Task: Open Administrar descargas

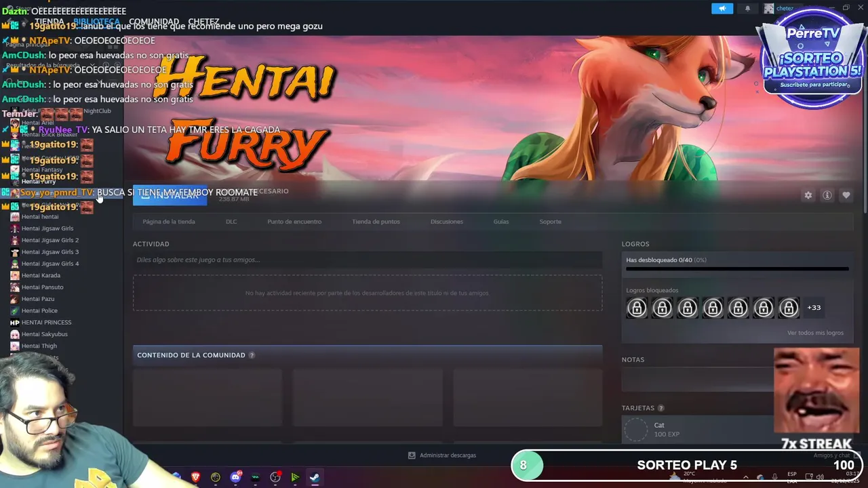Action: tap(442, 455)
